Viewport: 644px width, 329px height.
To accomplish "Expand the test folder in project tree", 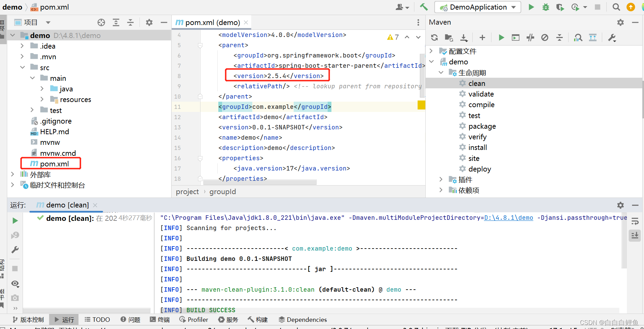I will pos(32,110).
